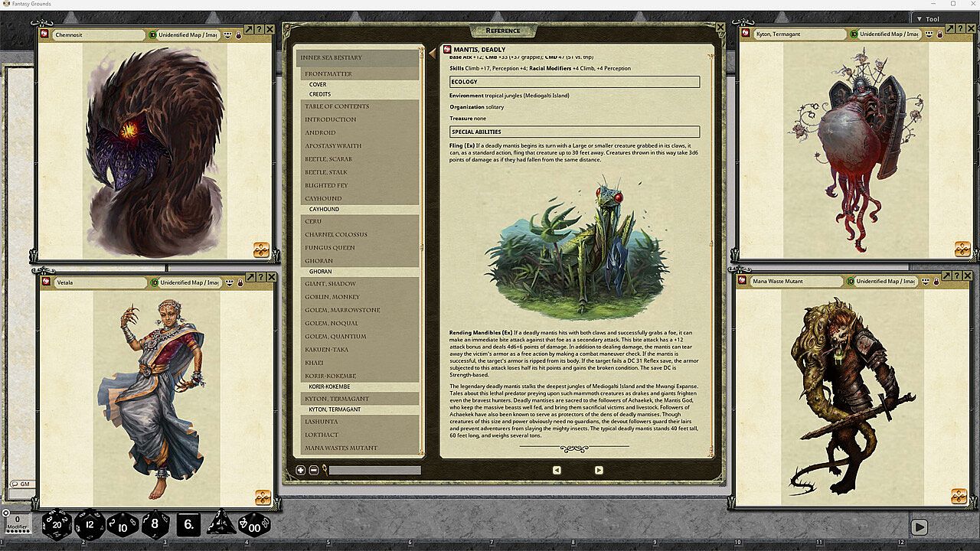Click the Modifier box value
Image resolution: width=980 pixels, height=551 pixels.
(17, 519)
